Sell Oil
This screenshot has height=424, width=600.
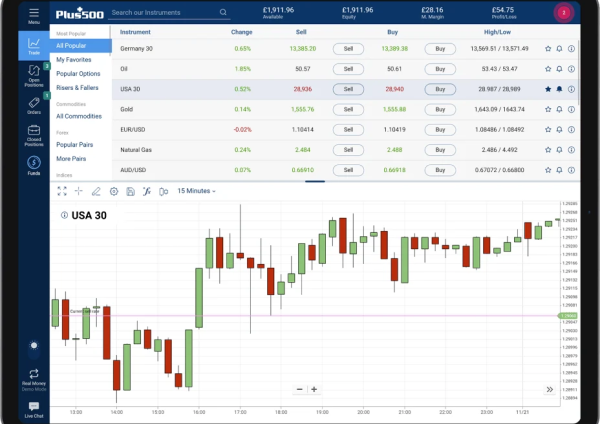coord(348,69)
